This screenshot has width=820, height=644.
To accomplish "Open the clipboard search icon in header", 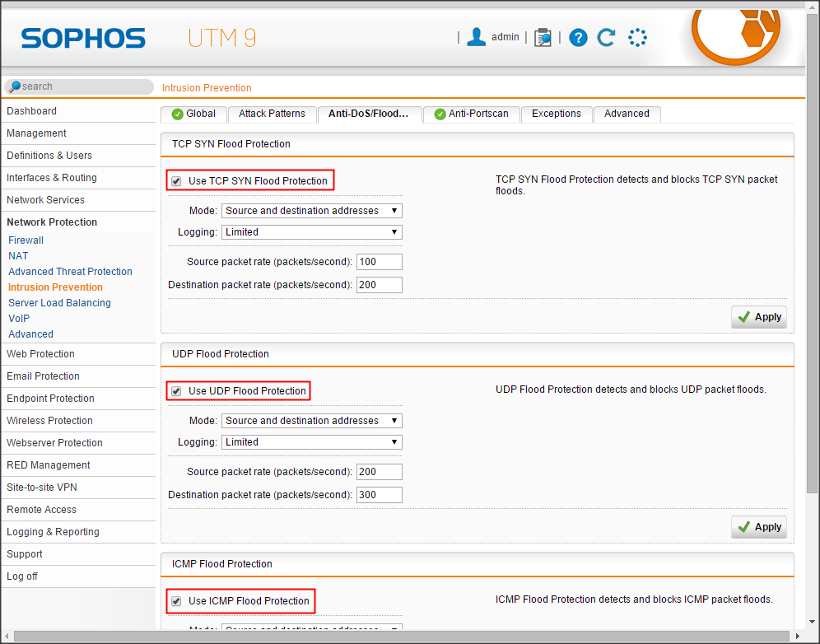I will pos(543,37).
